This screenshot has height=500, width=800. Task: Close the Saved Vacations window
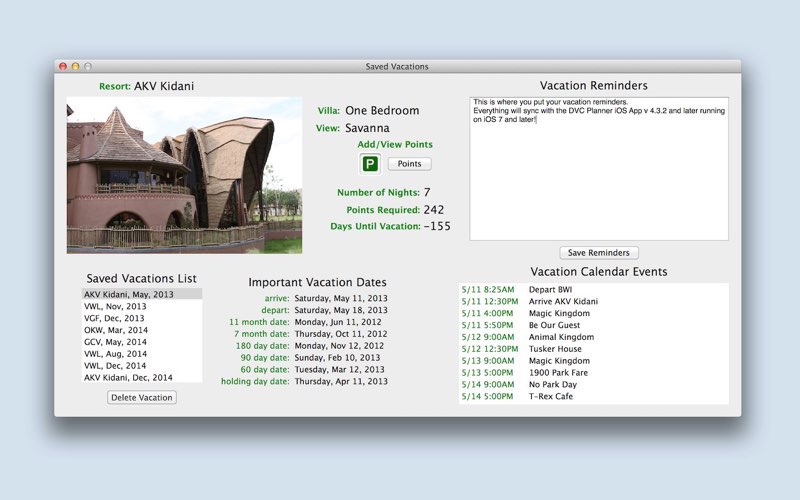coord(63,66)
